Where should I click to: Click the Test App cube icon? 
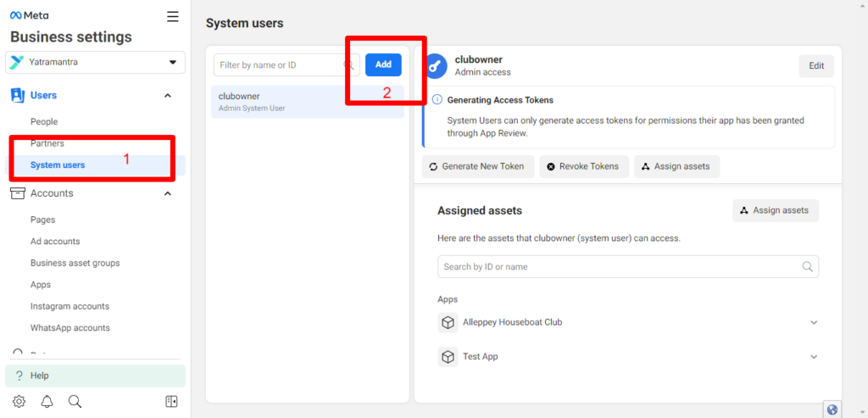point(448,357)
